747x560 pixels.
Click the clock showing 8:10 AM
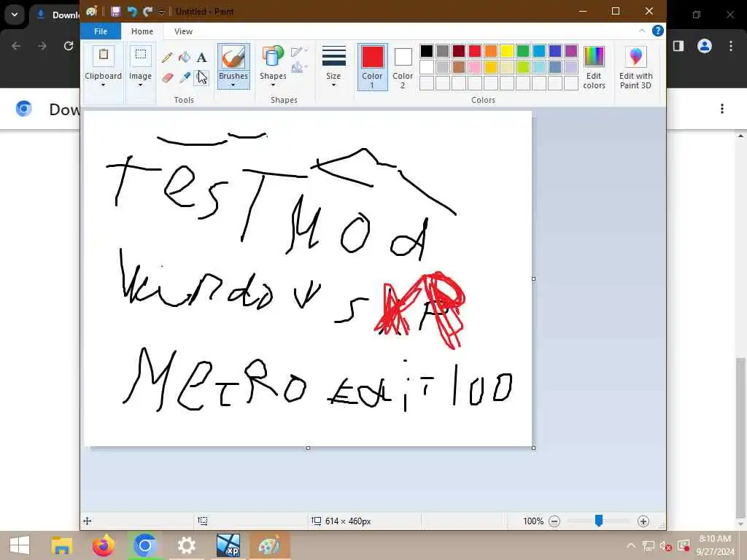coord(715,539)
